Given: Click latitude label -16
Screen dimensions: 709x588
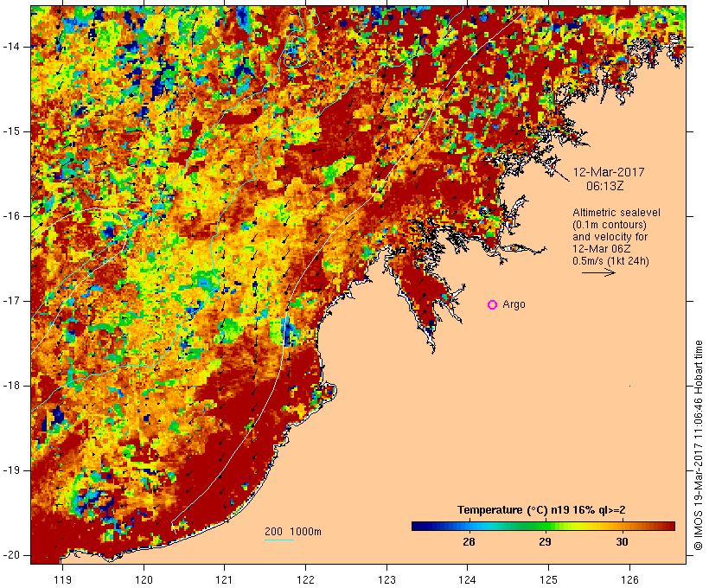Looking at the screenshot, I should point(11,216).
